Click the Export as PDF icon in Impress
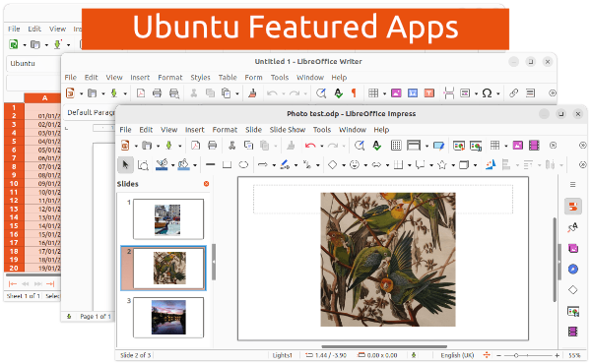The width and height of the screenshot is (591, 364). 195,146
